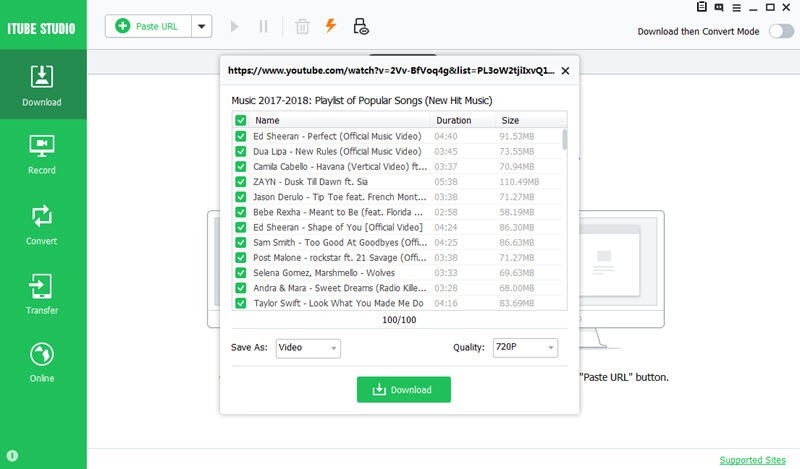This screenshot has width=800, height=469.
Task: Uncheck Ed Sheeran - Perfect checkbox
Action: [x=240, y=136]
